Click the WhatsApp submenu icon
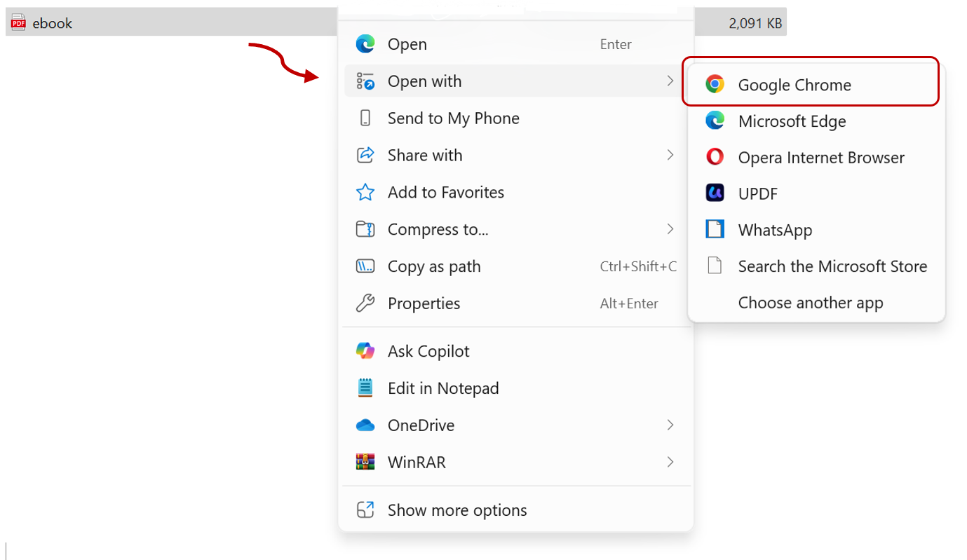The height and width of the screenshot is (560, 967). [715, 229]
